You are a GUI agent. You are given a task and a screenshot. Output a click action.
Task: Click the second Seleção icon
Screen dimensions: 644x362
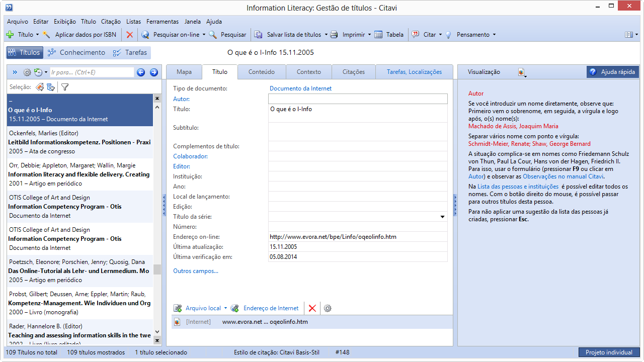tap(51, 87)
